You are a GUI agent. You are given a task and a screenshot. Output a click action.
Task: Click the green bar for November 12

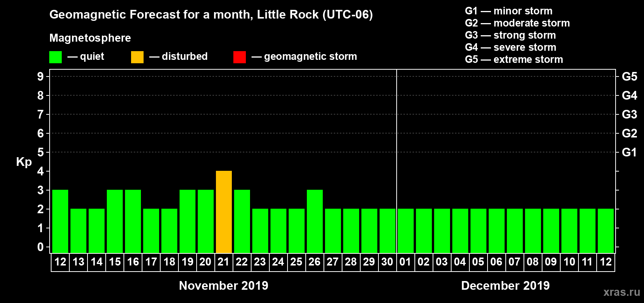(60, 221)
